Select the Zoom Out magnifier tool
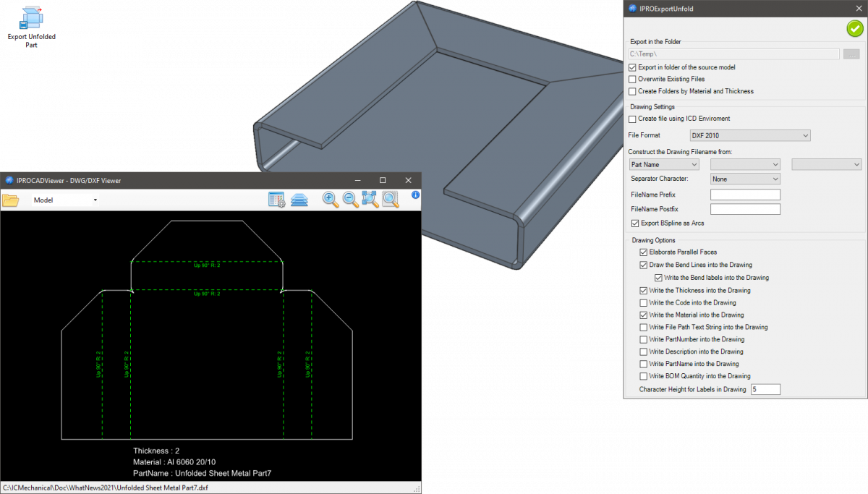 click(350, 200)
